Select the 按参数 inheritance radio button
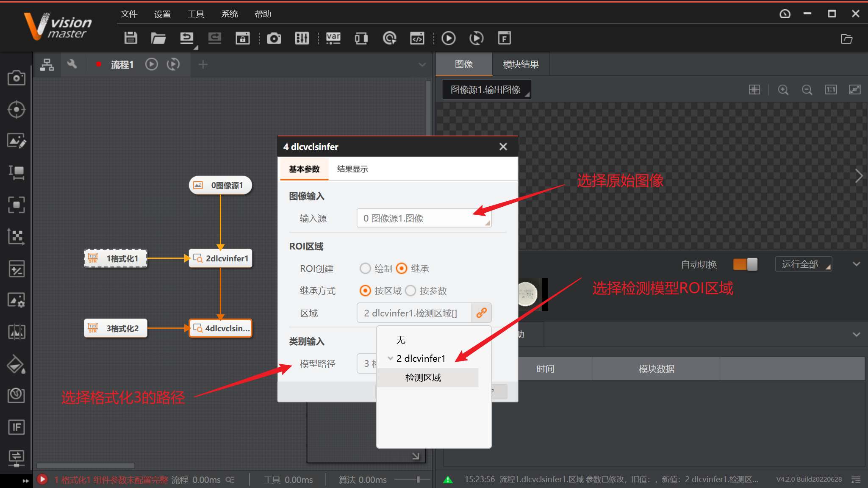This screenshot has height=488, width=868. coord(410,291)
